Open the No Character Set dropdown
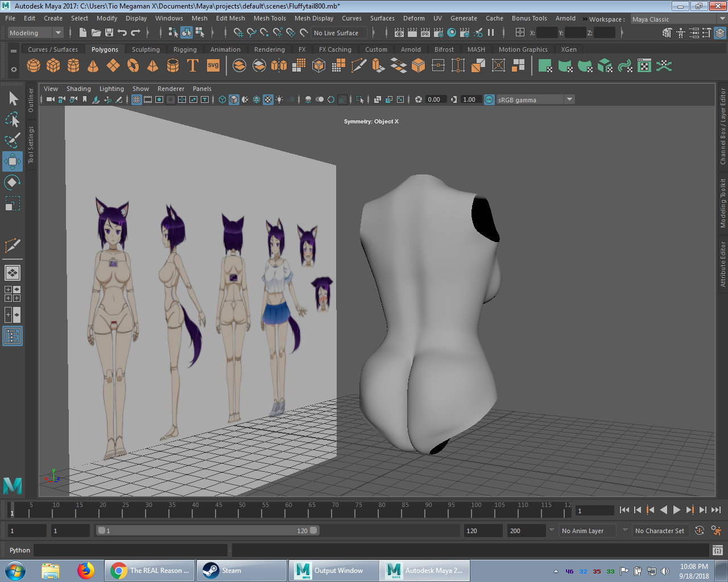 660,531
